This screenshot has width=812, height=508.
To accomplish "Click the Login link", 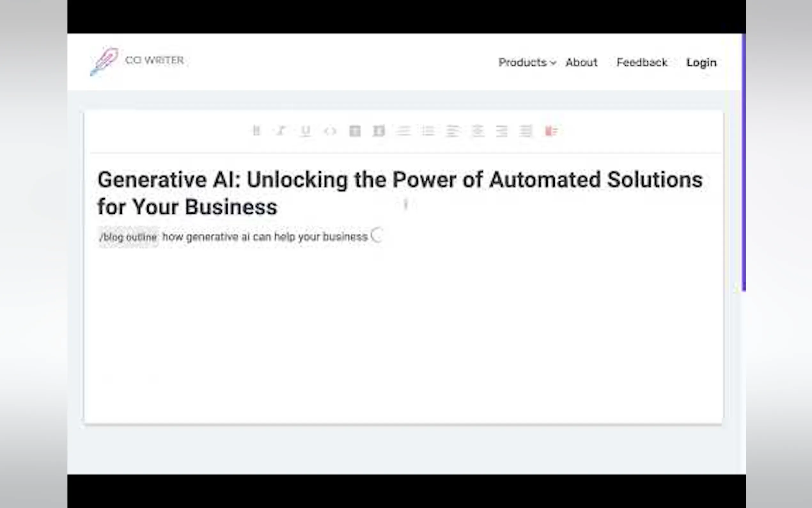I will [701, 62].
